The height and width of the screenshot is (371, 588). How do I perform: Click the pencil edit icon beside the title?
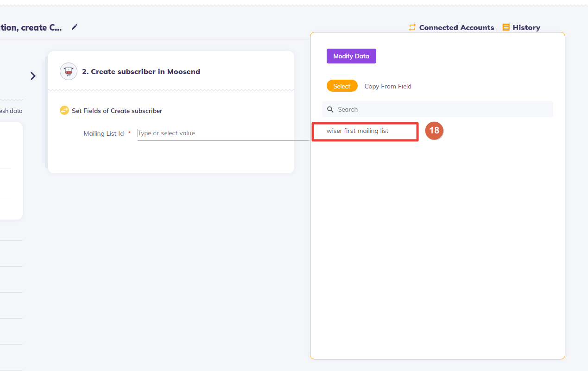pyautogui.click(x=75, y=27)
